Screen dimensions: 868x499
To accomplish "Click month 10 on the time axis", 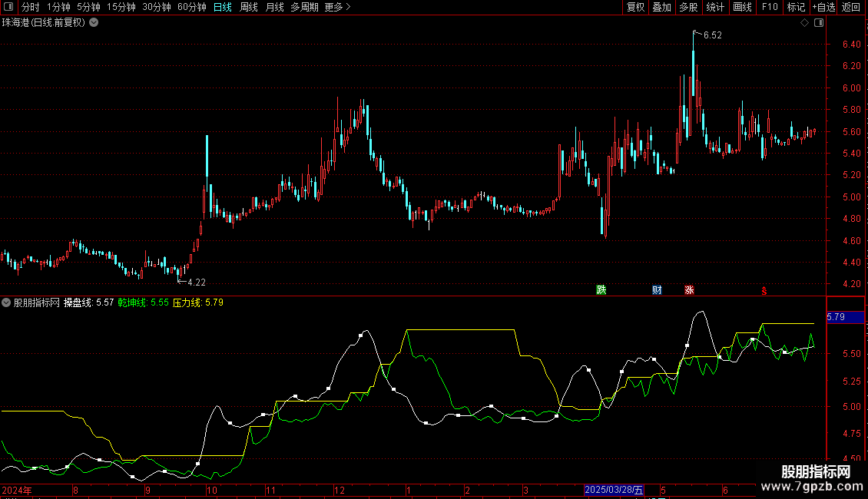I will pyautogui.click(x=211, y=490).
